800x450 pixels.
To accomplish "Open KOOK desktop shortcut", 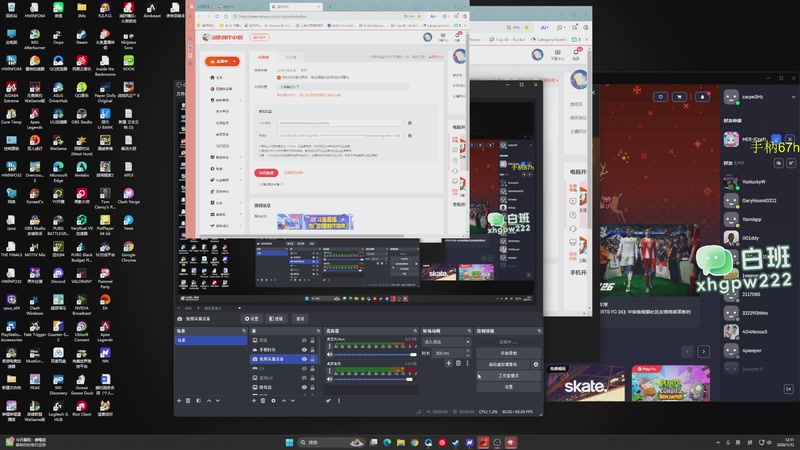I will click(x=129, y=63).
